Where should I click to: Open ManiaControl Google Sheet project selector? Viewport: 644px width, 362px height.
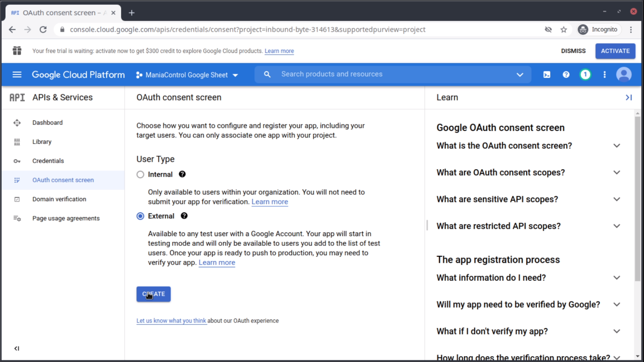pos(187,75)
